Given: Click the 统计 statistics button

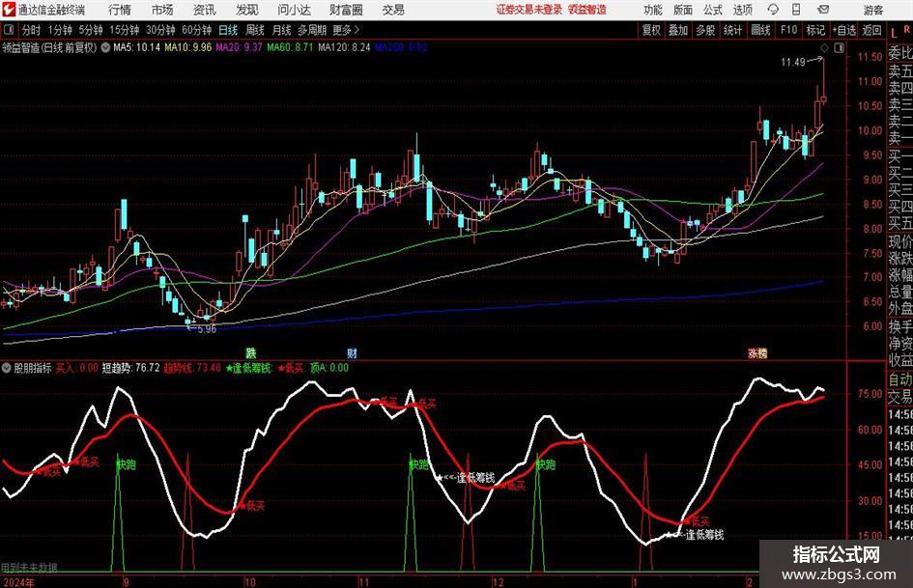Looking at the screenshot, I should (x=732, y=30).
